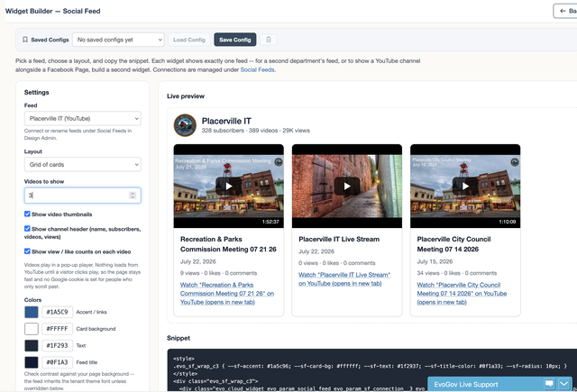Viewport: 577px width, 392px height.
Task: Open Watch Placerville IT Live Stream YouTube link
Action: pos(344,279)
